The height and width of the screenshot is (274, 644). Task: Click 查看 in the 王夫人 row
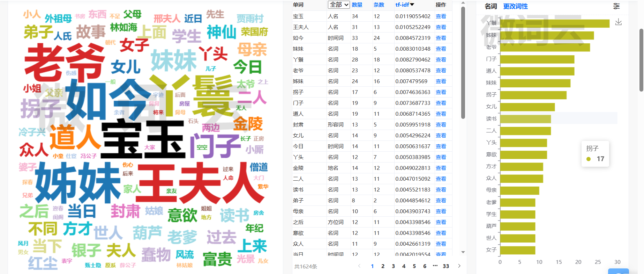pos(441,27)
